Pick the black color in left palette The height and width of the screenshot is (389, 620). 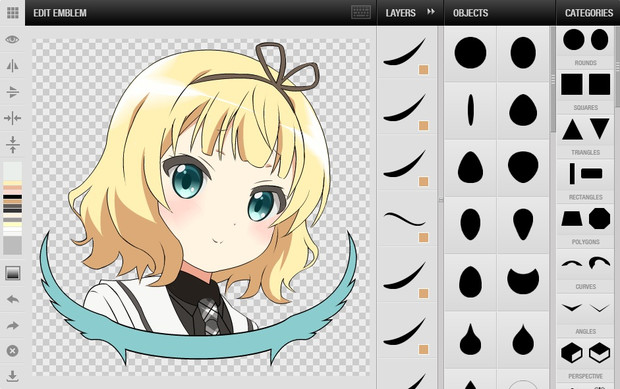13,197
